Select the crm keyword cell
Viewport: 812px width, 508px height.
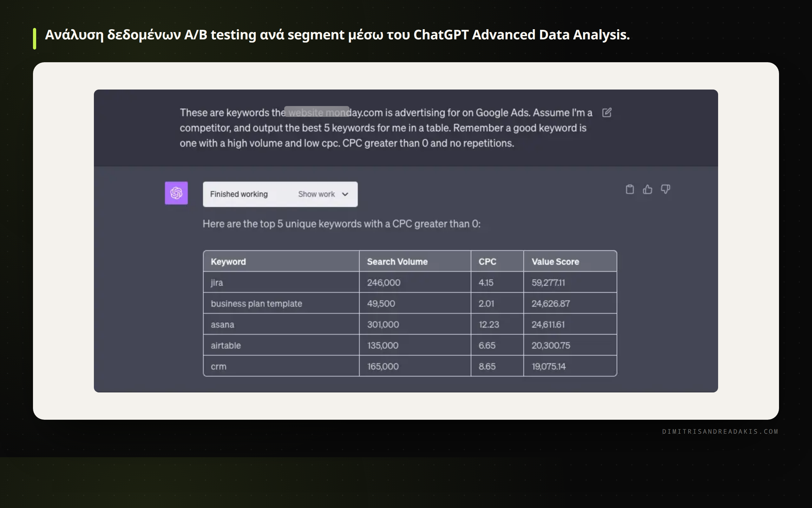[281, 366]
